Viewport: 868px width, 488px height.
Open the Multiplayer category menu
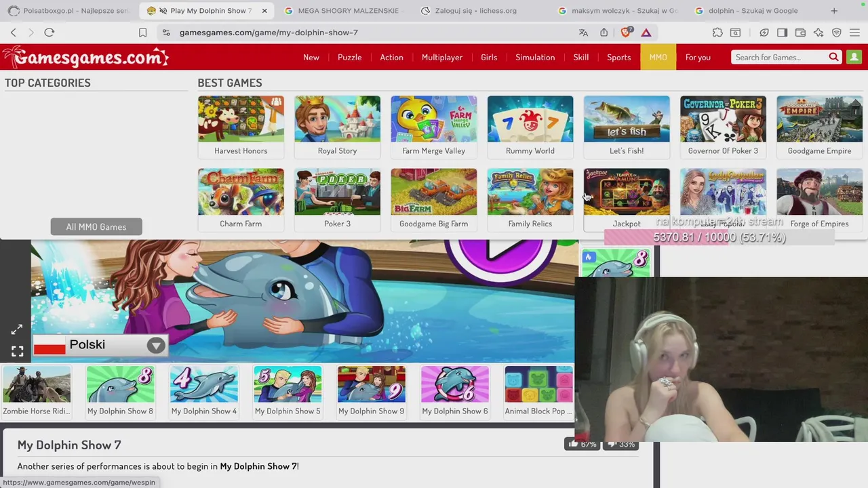pos(442,57)
